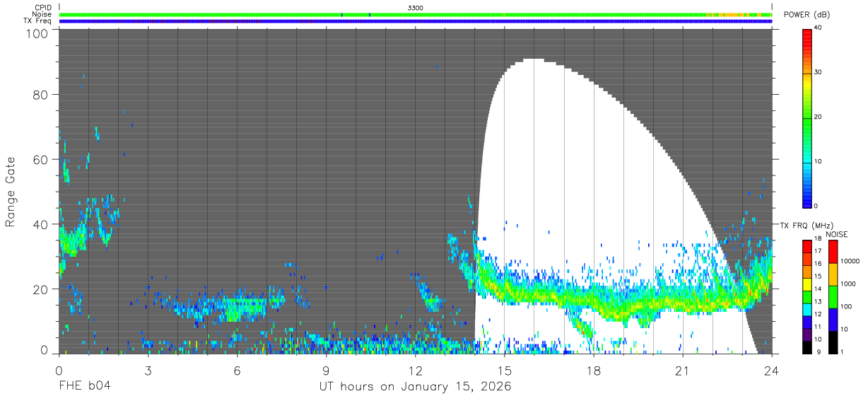The width and height of the screenshot is (868, 401).
Task: Click the '9' tick on UT hours axis
Action: [326, 371]
